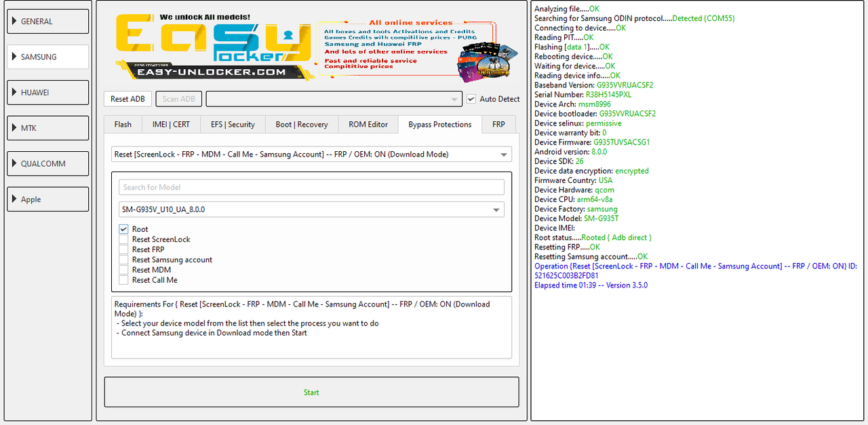Click Detected {COM55} in the log
The image size is (868, 425).
[703, 19]
